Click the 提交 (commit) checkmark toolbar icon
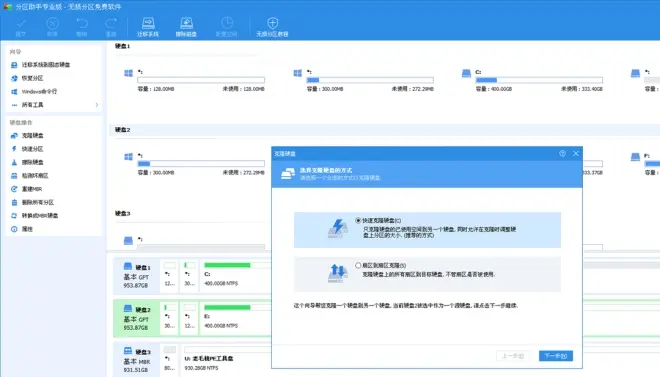Screen dimensions: 660x377 [21, 24]
